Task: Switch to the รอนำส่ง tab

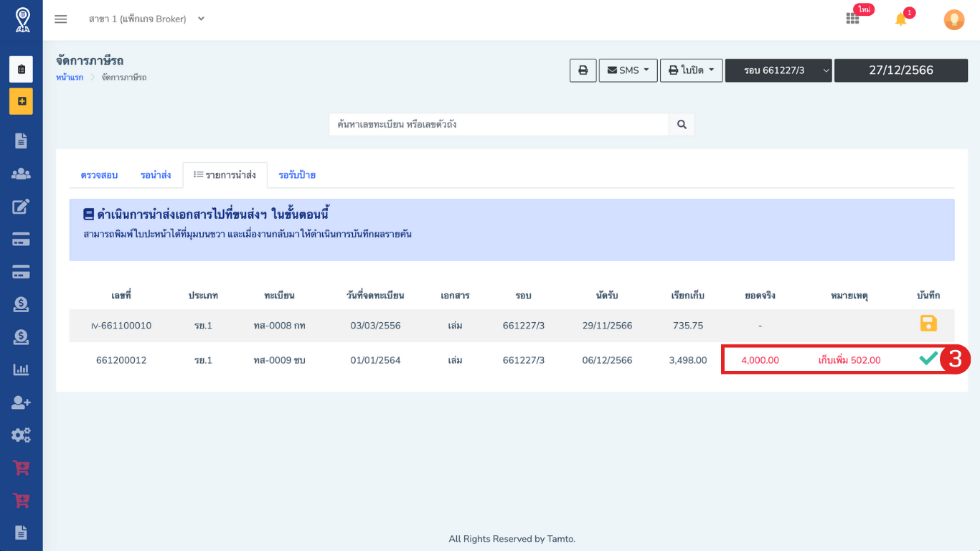Action: coord(156,175)
